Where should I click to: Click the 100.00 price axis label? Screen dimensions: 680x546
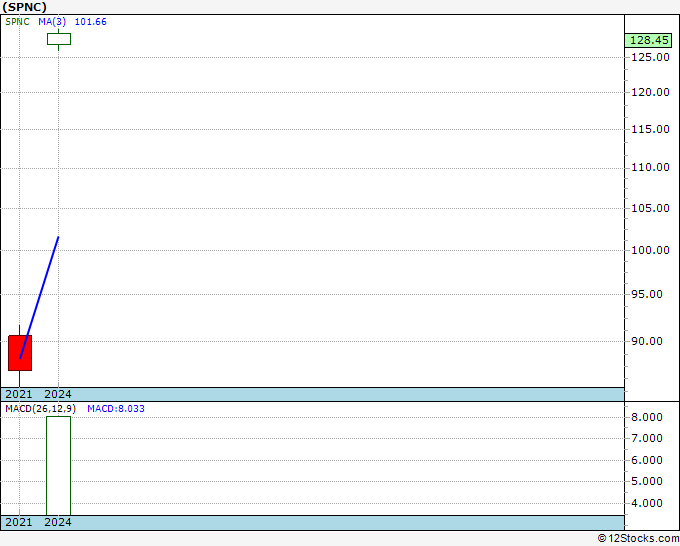648,250
